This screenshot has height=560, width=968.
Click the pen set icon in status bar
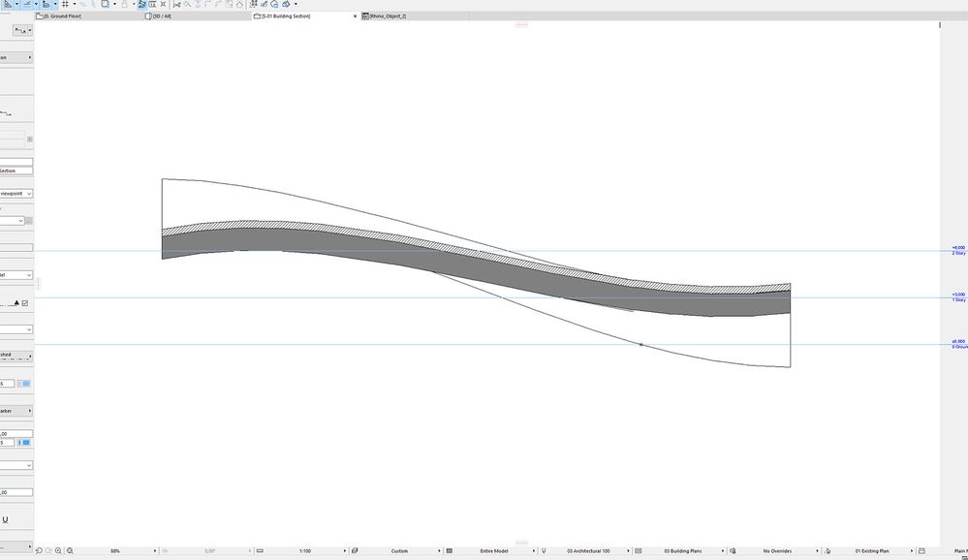tap(544, 550)
